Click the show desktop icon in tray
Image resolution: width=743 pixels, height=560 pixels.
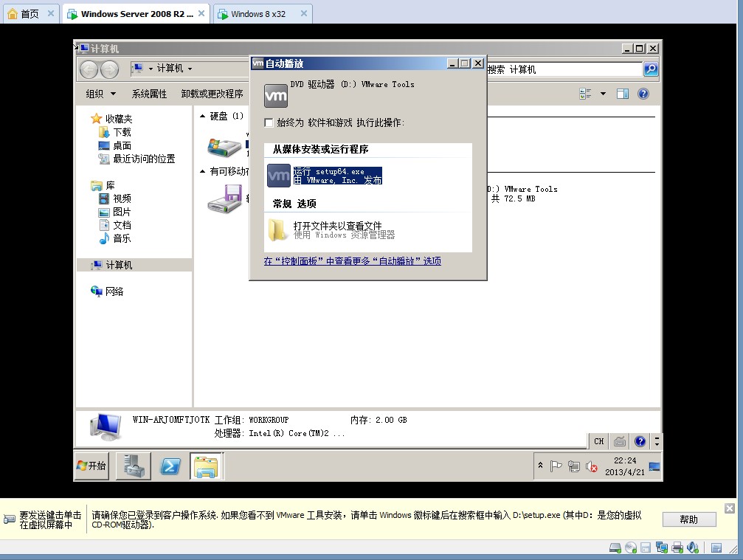pyautogui.click(x=654, y=466)
